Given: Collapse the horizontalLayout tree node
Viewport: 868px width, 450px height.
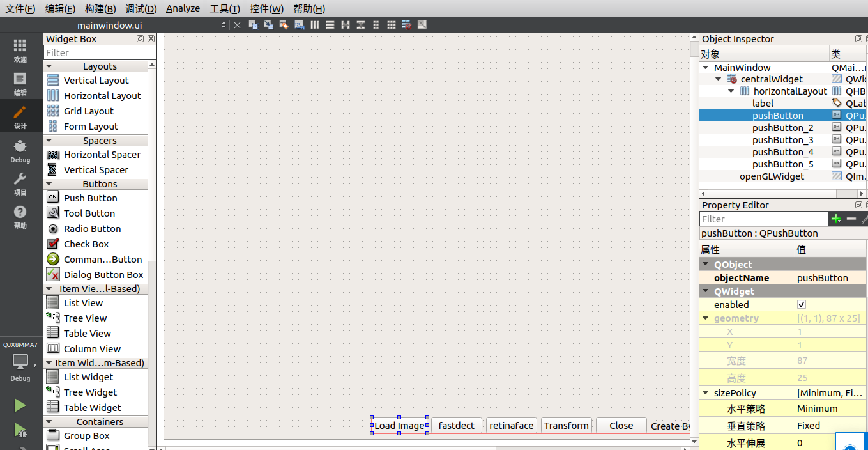Looking at the screenshot, I should point(731,91).
